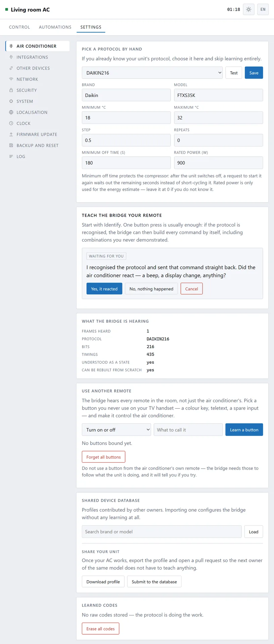274x644 pixels.
Task: Select the Localisation globe icon
Action: pyautogui.click(x=11, y=112)
